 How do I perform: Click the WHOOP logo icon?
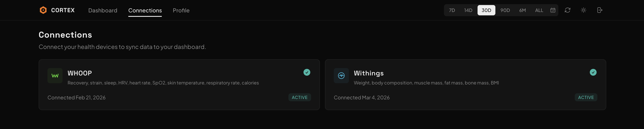(55, 75)
